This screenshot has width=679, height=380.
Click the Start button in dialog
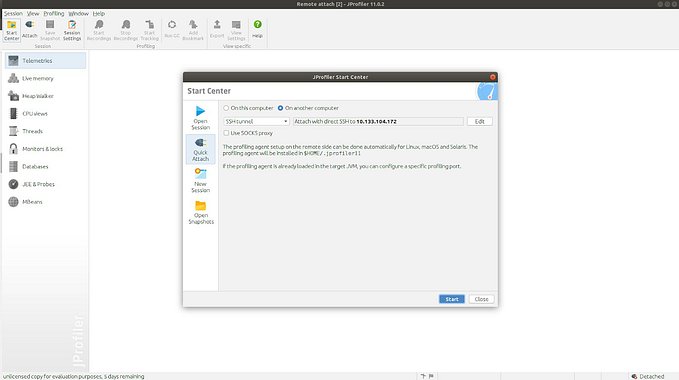pos(452,299)
